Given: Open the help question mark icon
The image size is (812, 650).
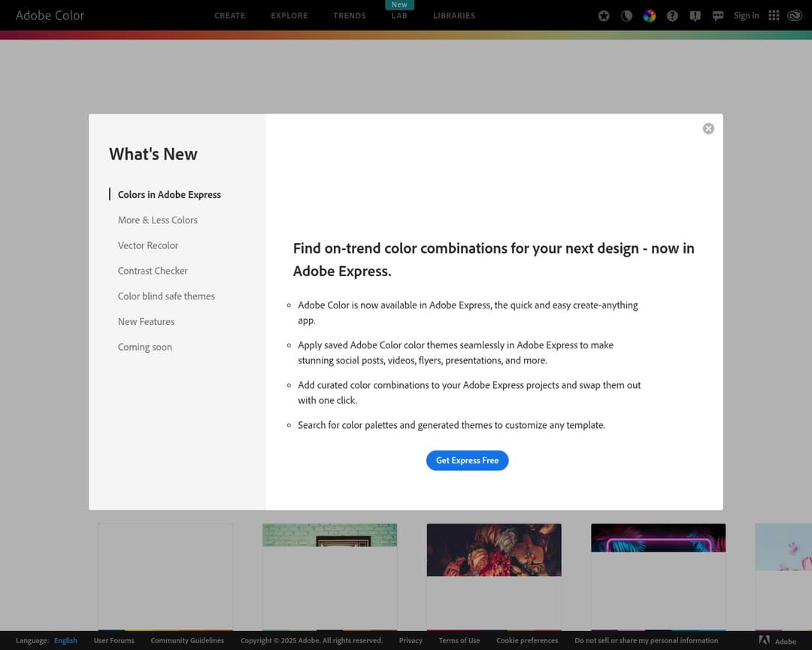Looking at the screenshot, I should [x=672, y=15].
